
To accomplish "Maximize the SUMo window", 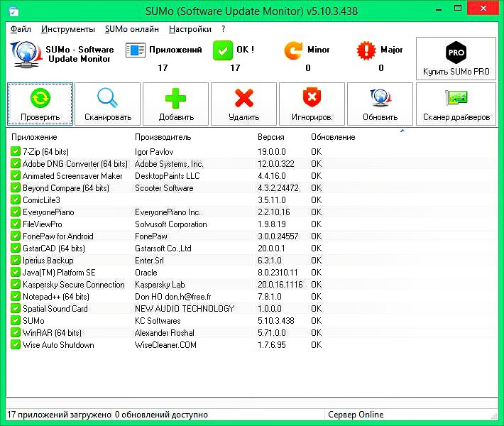I will pyautogui.click(x=458, y=9).
